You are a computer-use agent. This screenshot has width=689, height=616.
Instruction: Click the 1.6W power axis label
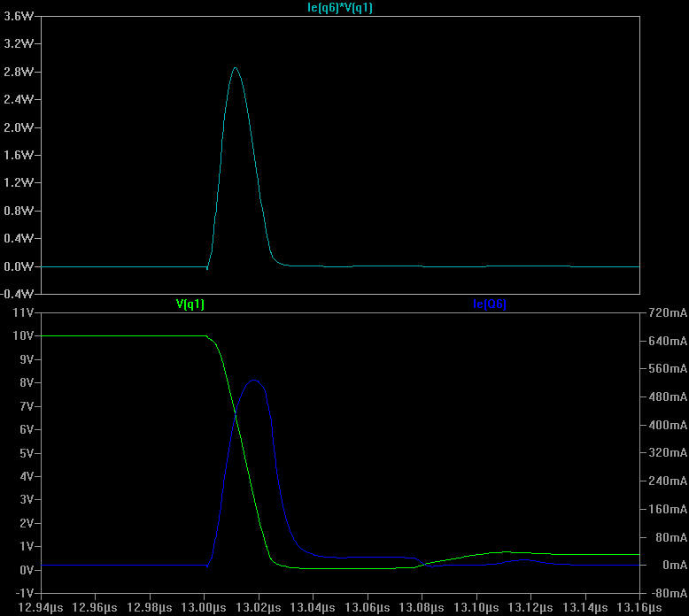point(18,155)
